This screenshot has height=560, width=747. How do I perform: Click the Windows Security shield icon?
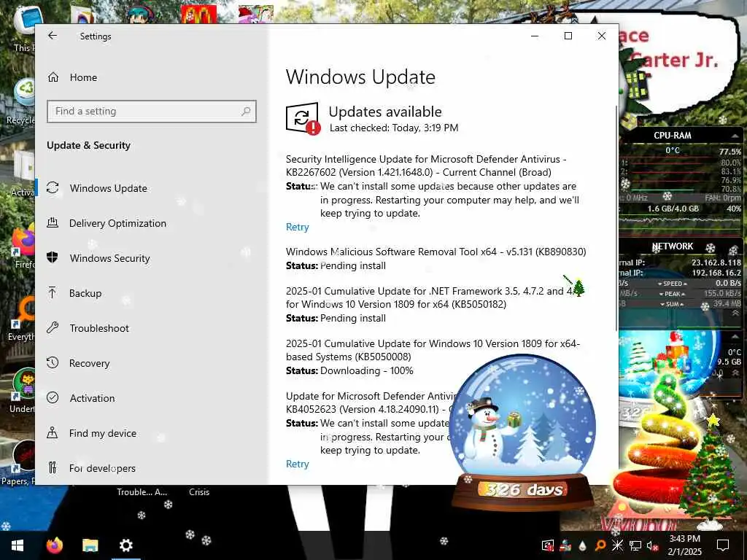click(x=53, y=257)
